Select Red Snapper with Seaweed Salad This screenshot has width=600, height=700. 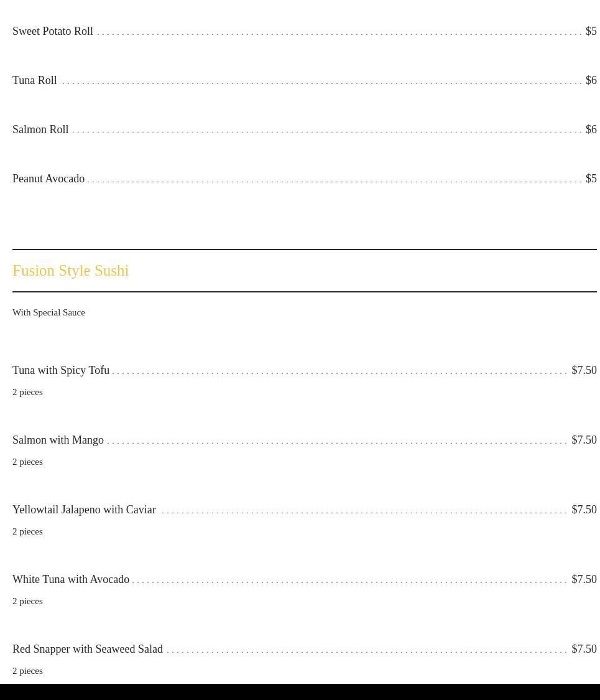[x=88, y=649]
